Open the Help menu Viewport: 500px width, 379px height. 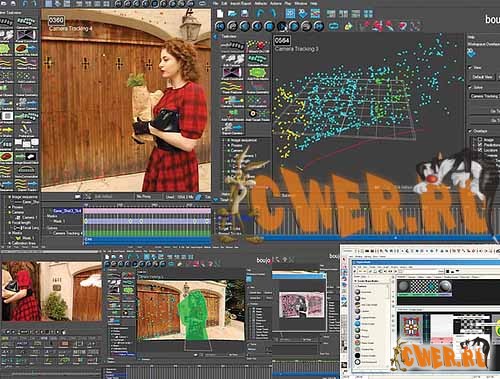click(314, 3)
